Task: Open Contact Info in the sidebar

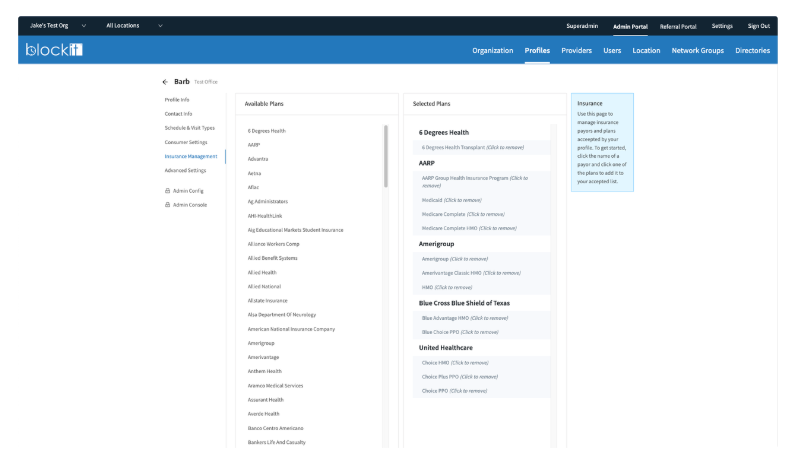Action: [x=178, y=114]
